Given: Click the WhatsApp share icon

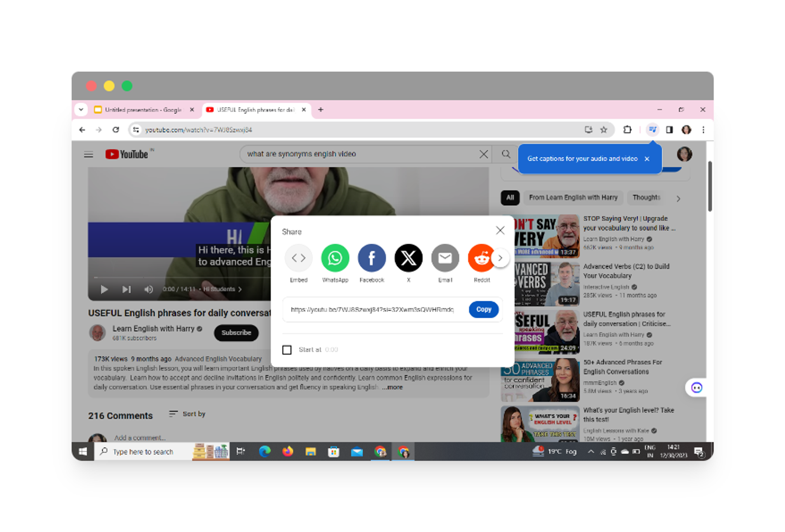Looking at the screenshot, I should 334,258.
